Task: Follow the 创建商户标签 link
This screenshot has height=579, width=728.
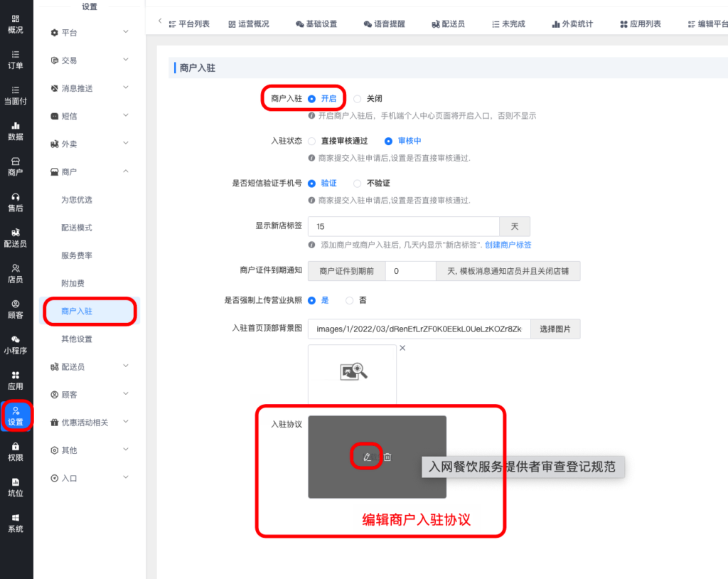Action: pyautogui.click(x=508, y=245)
